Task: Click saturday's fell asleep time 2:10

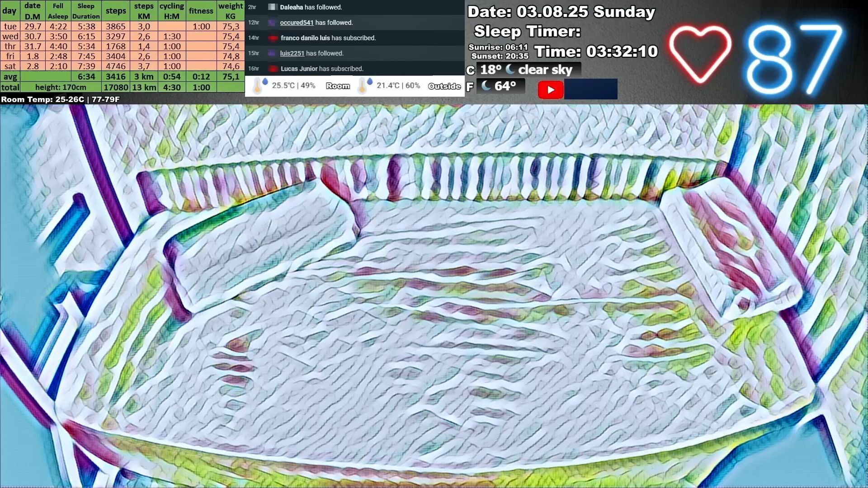Action: (x=58, y=66)
